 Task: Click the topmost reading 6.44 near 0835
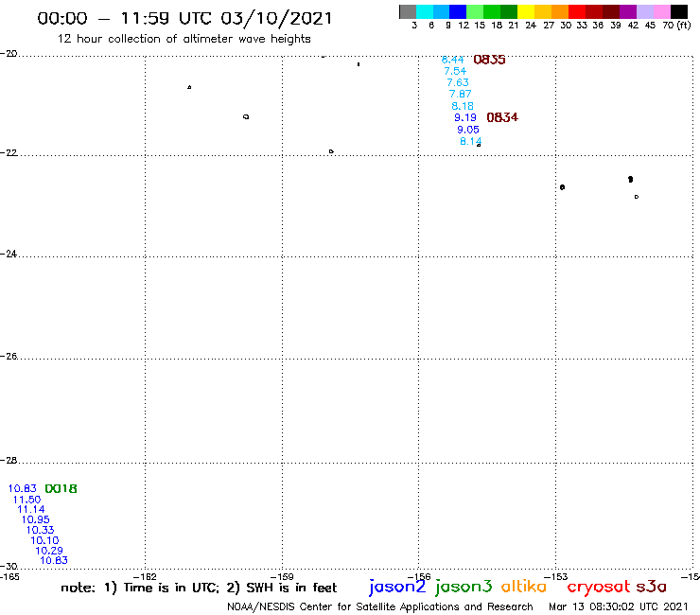coord(453,60)
